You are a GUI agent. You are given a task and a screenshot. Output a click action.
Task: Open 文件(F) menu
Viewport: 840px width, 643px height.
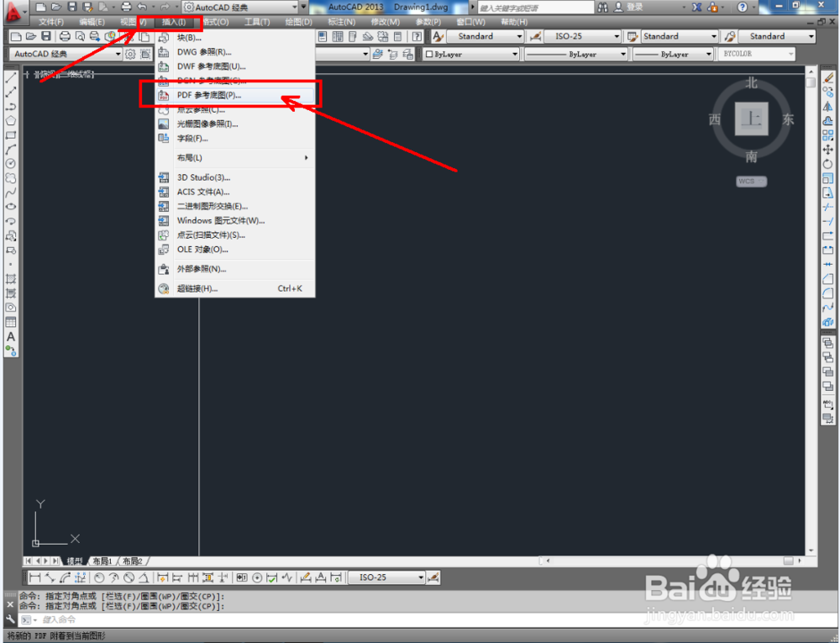pyautogui.click(x=51, y=22)
